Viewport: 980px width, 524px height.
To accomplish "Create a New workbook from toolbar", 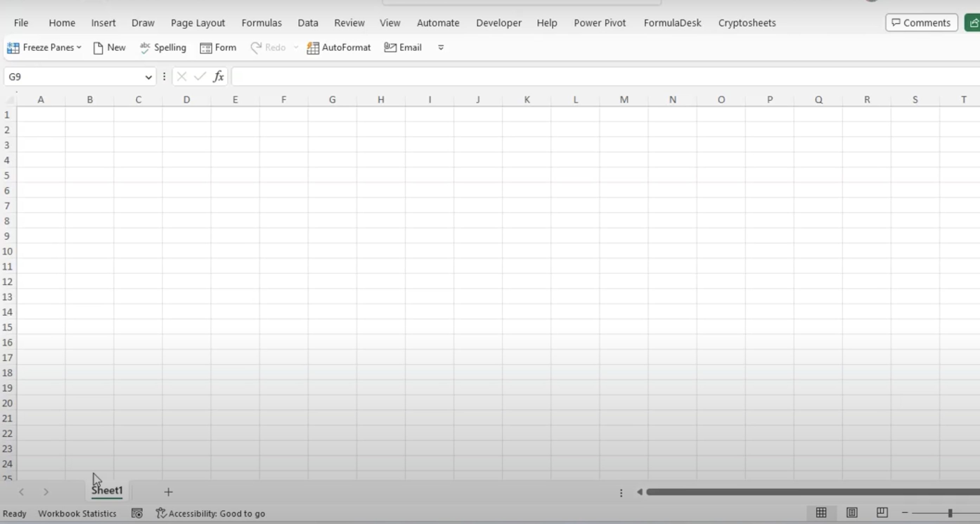I will (109, 47).
